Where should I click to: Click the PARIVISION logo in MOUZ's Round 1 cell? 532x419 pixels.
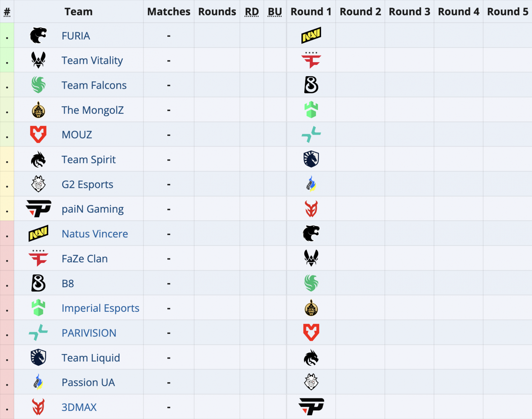311,134
